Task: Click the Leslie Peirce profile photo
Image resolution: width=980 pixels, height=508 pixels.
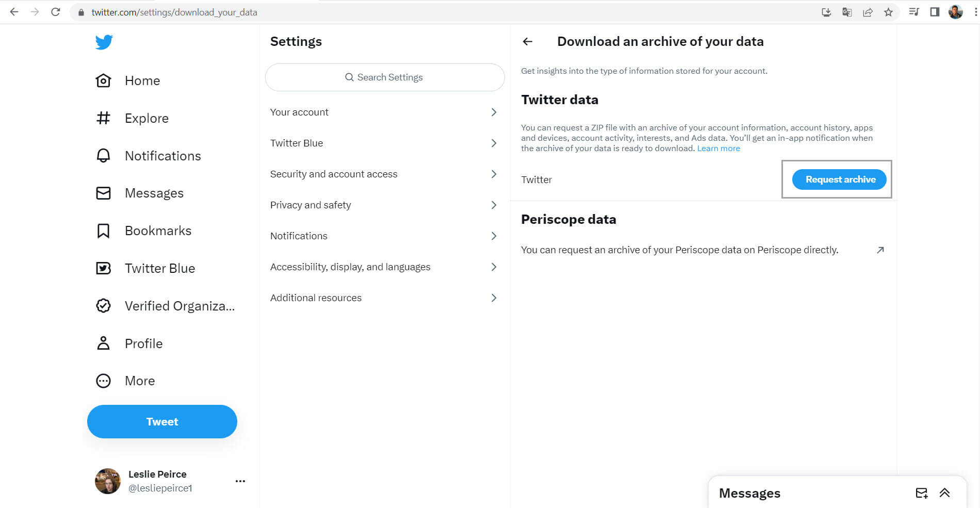Action: [x=108, y=481]
